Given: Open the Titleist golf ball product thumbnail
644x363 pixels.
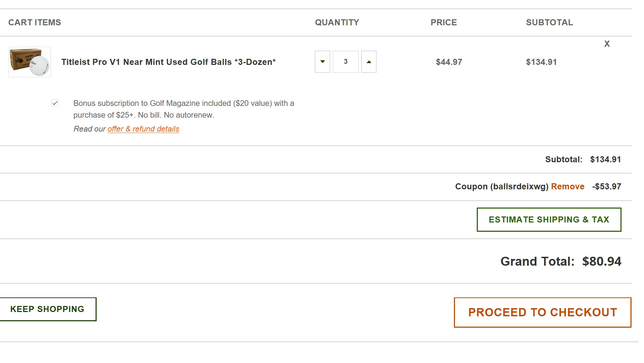Looking at the screenshot, I should pyautogui.click(x=30, y=62).
